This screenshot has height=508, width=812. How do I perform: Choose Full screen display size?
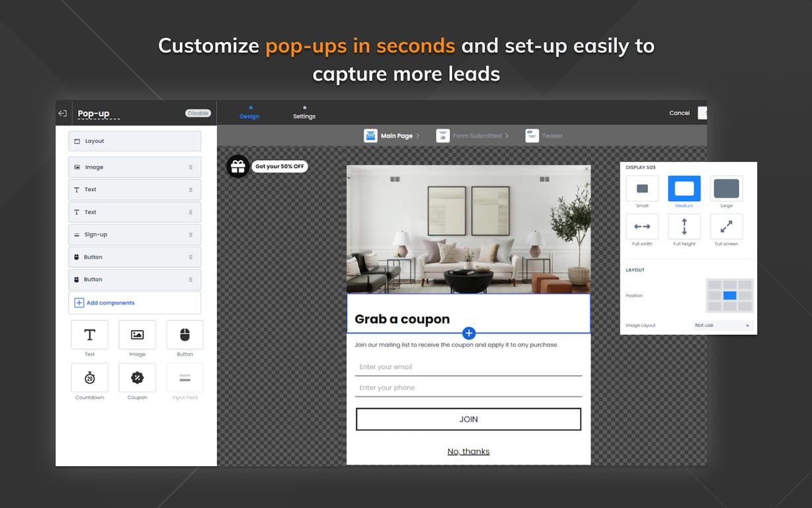coord(726,226)
